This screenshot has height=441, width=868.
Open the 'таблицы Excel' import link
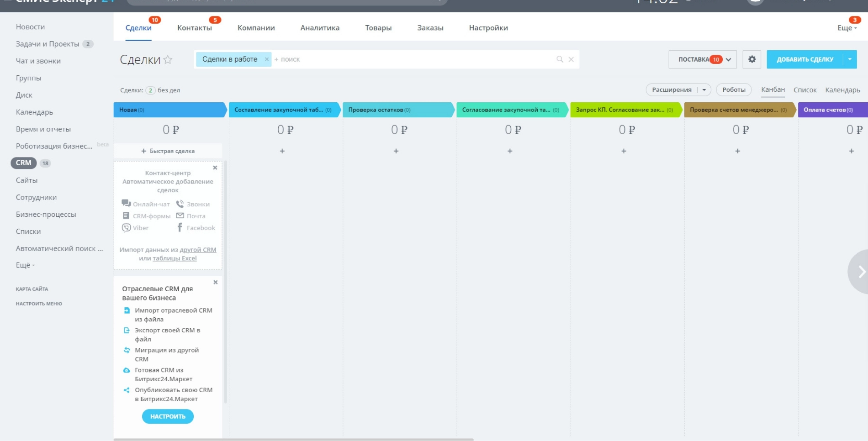click(x=175, y=258)
